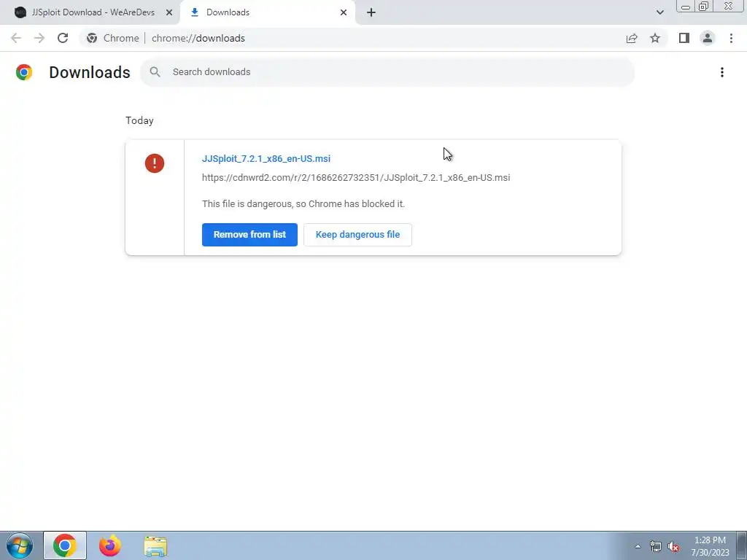Open a new tab with the plus button
The width and height of the screenshot is (747, 560).
pos(371,12)
